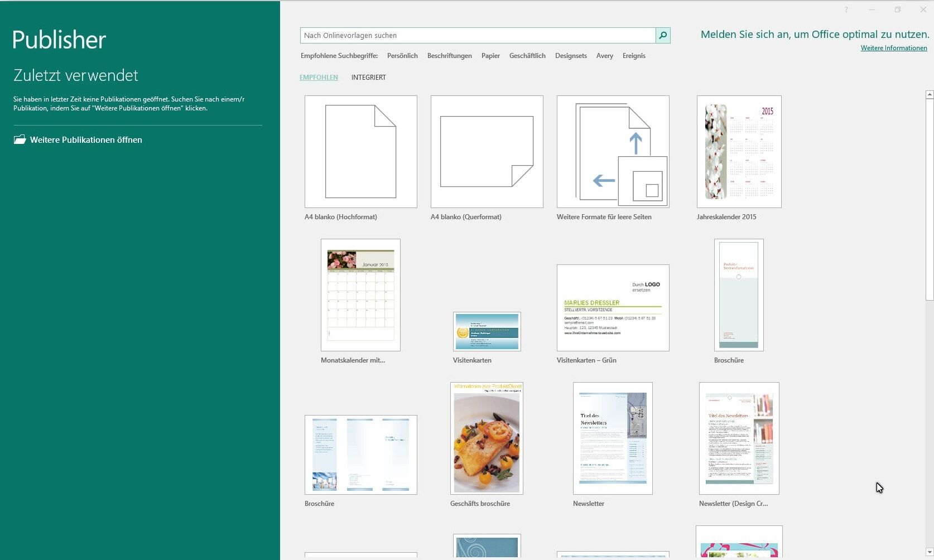Viewport: 934px width, 560px height.
Task: Click the sign-in prompt Melden Sie sich an
Action: (x=815, y=34)
